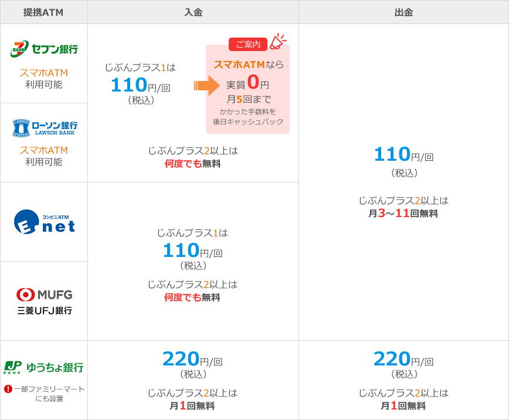The width and height of the screenshot is (509, 420).
Task: Click 110円/回 in the withdrawal column
Action: coord(404,154)
